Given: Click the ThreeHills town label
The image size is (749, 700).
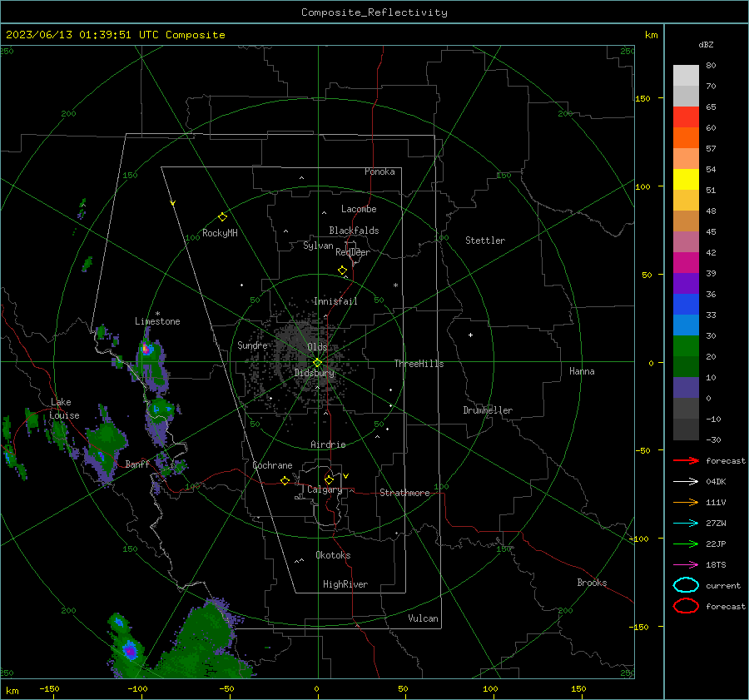Looking at the screenshot, I should coord(419,364).
